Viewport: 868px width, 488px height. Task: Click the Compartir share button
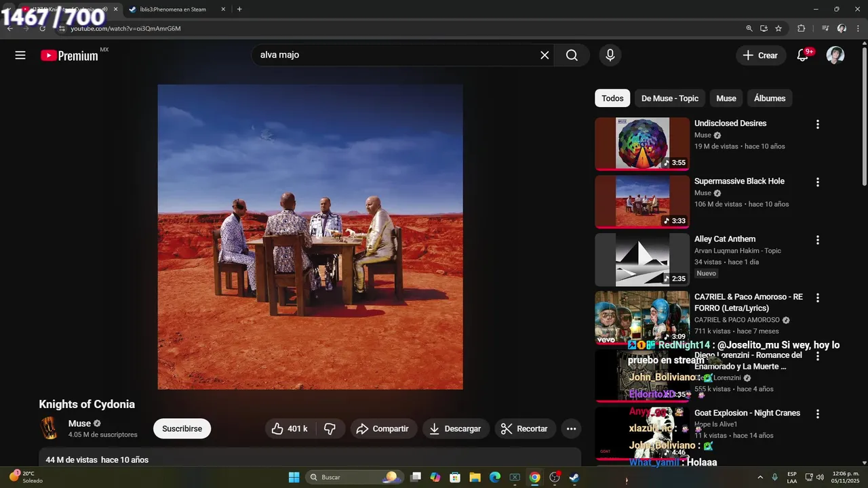click(x=383, y=428)
